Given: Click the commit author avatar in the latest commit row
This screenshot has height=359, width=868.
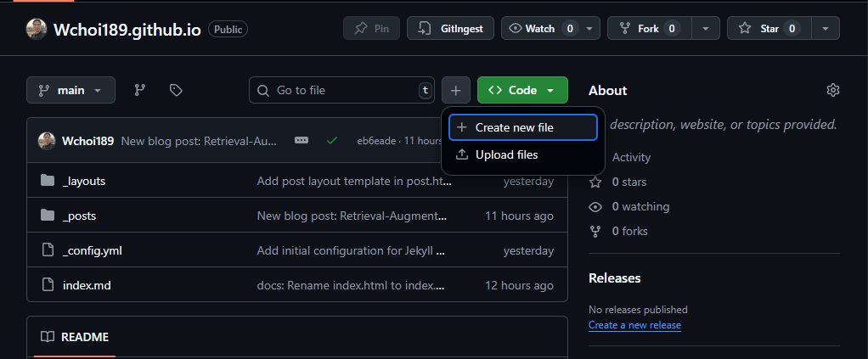Looking at the screenshot, I should coord(47,141).
